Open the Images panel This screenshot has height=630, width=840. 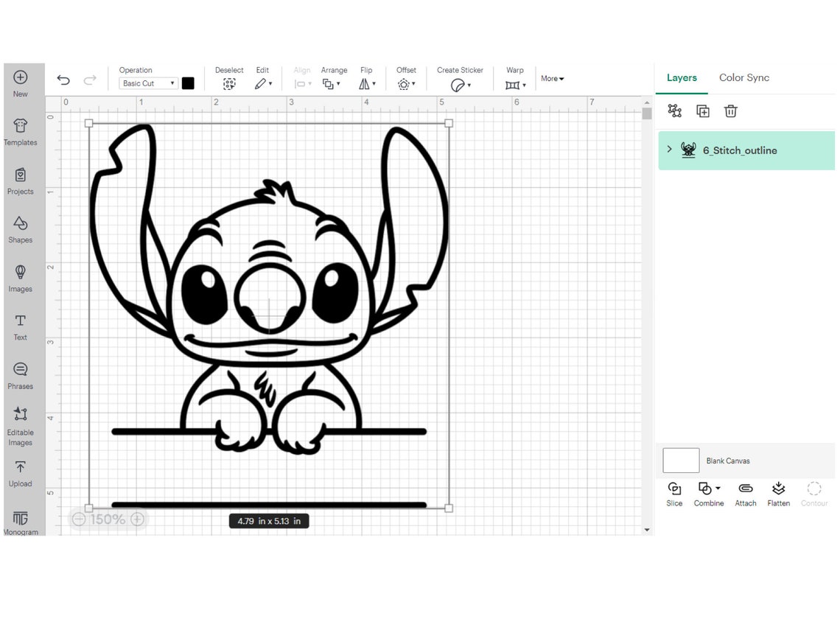tap(20, 278)
